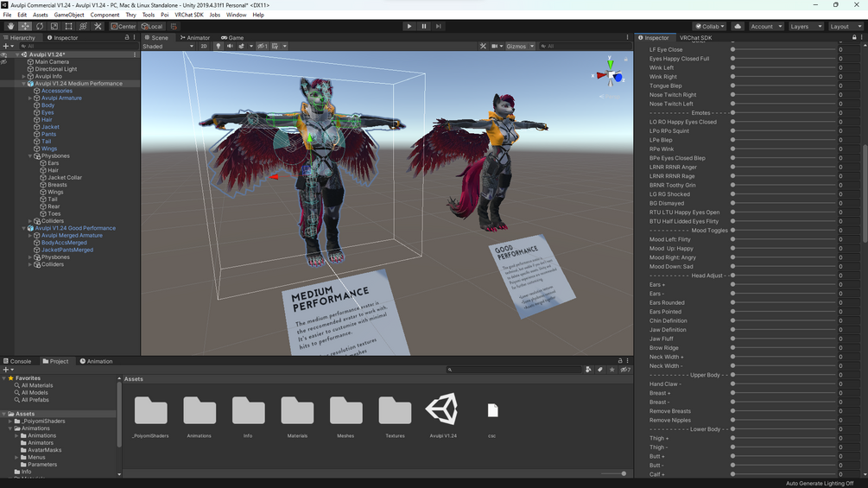868x488 pixels.
Task: Open the Gizmos dropdown
Action: coord(520,46)
